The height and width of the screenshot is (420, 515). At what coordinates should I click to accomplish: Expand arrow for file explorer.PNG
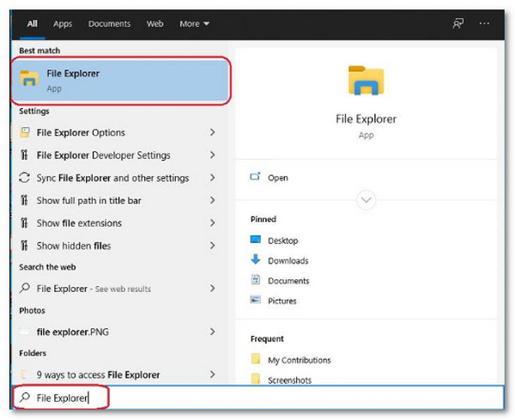coord(213,332)
